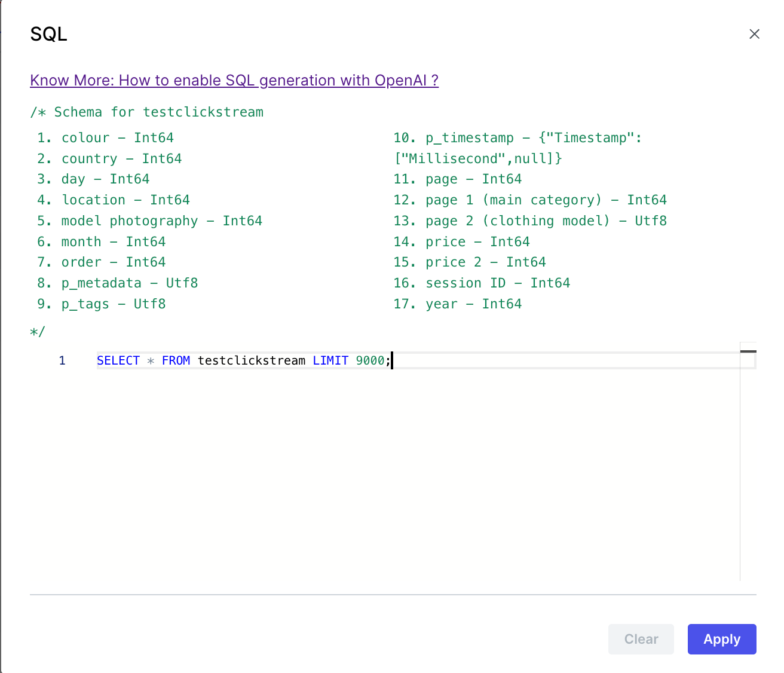Click '/* Schema for testclickstream' comment
The image size is (784, 673).
click(x=147, y=112)
